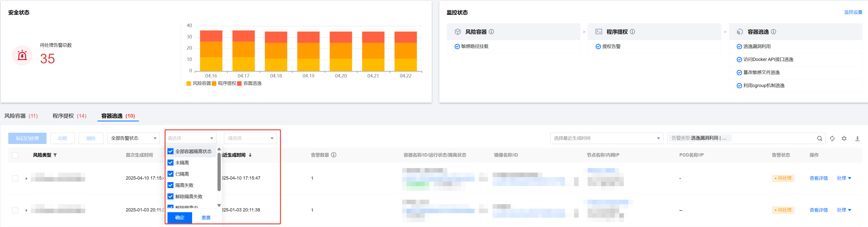Toggle the 已隔离 checkbox
The height and width of the screenshot is (227, 868).
click(170, 174)
